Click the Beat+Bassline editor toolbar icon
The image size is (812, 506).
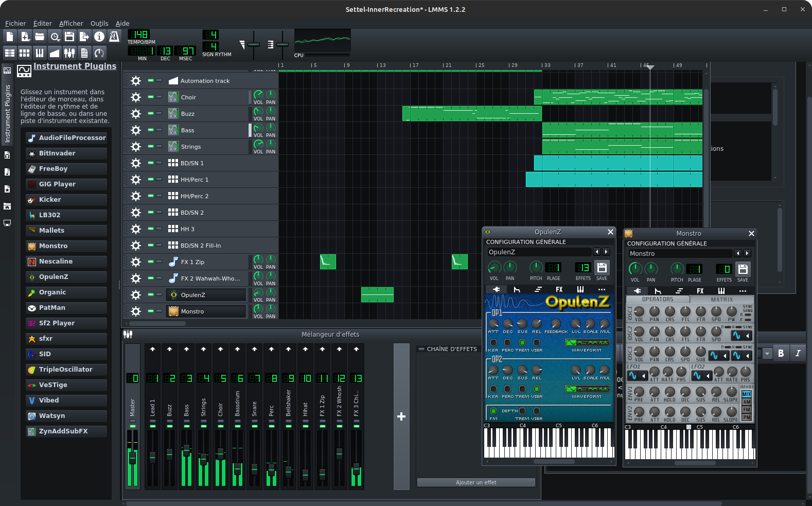coord(24,53)
